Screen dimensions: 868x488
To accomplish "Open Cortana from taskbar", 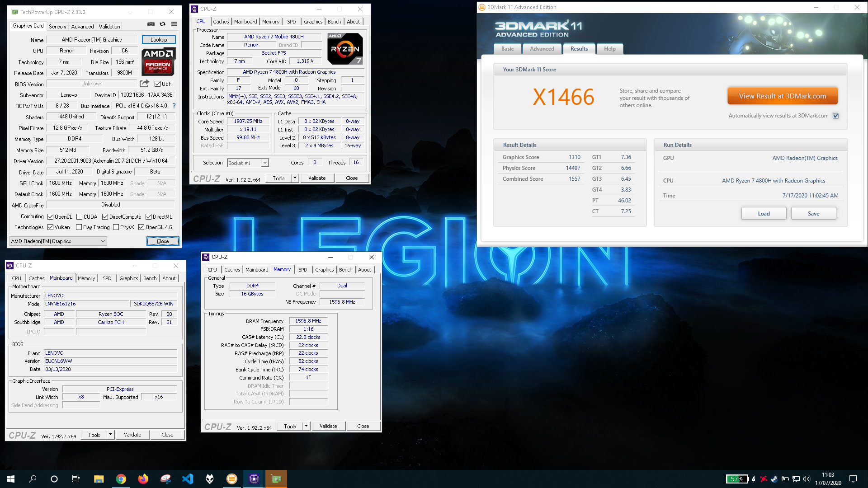I will click(x=54, y=479).
